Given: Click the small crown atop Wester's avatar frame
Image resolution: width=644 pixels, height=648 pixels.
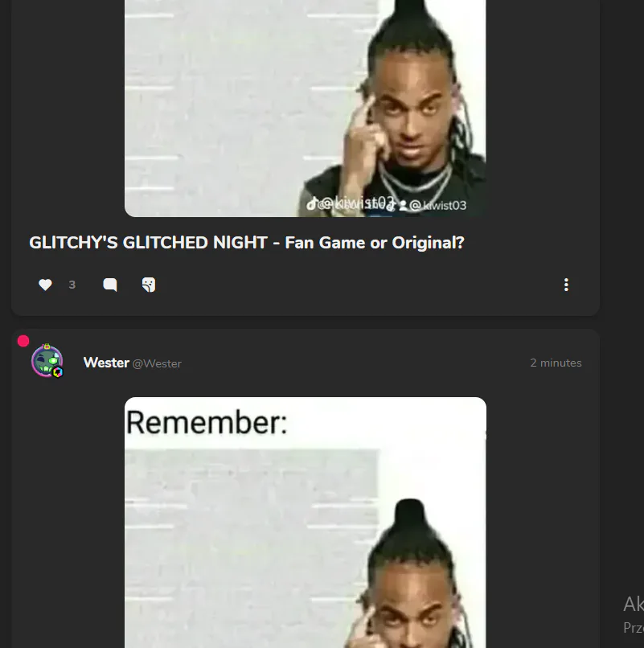Looking at the screenshot, I should coord(47,346).
